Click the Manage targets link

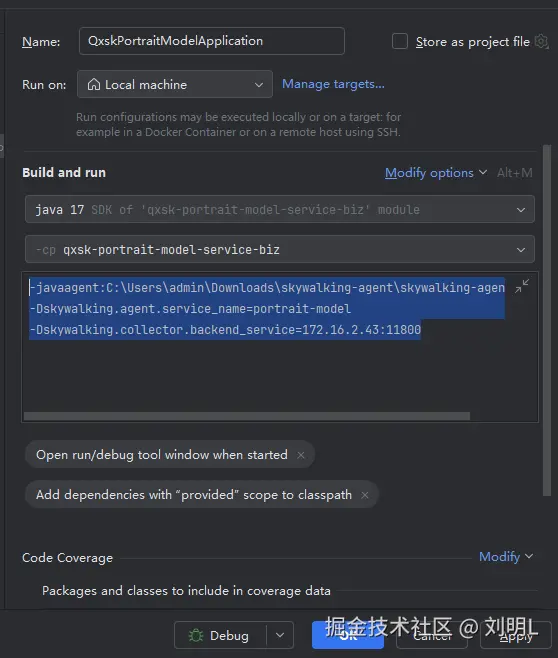click(333, 84)
